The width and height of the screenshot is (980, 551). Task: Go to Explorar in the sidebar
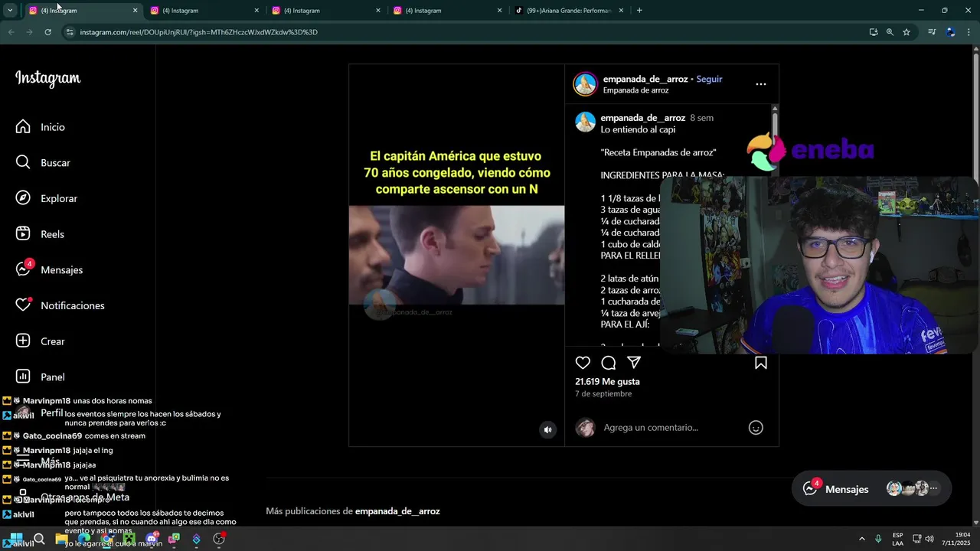point(47,198)
